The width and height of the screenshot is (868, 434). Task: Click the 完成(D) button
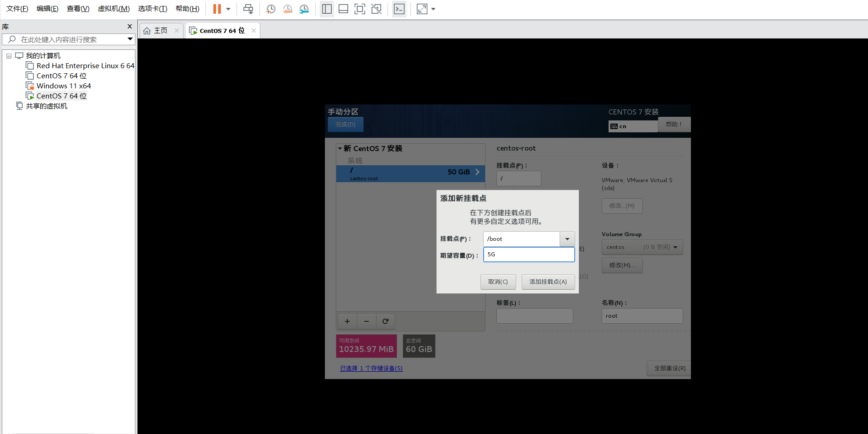click(x=345, y=125)
